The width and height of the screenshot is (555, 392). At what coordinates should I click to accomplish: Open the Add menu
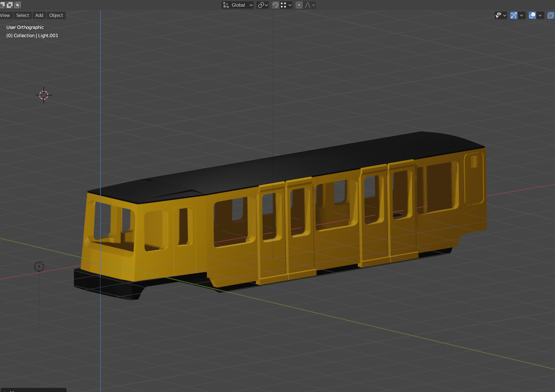pyautogui.click(x=39, y=15)
